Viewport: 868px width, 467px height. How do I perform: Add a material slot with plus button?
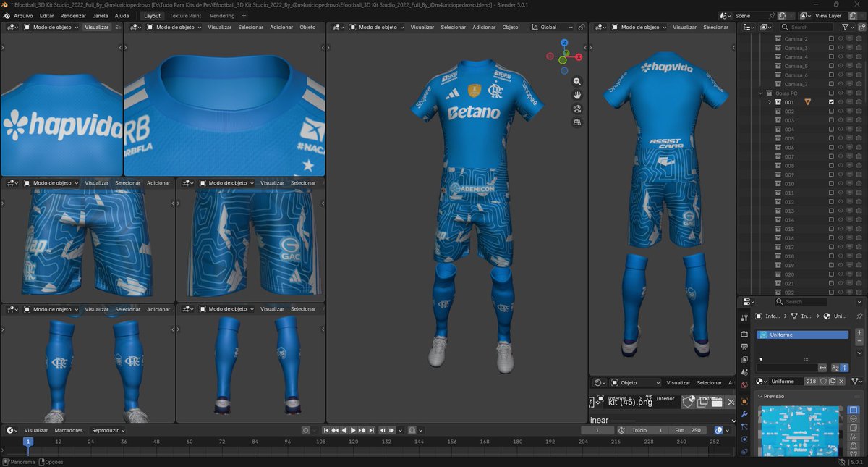[x=859, y=332]
